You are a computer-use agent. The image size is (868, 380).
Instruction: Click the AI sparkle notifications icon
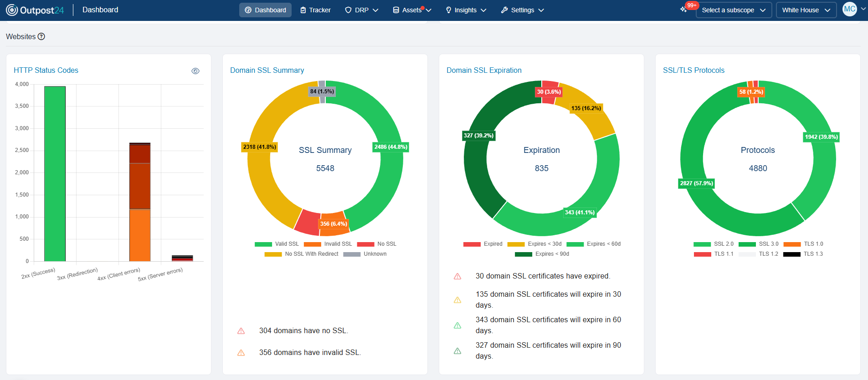pyautogui.click(x=683, y=10)
